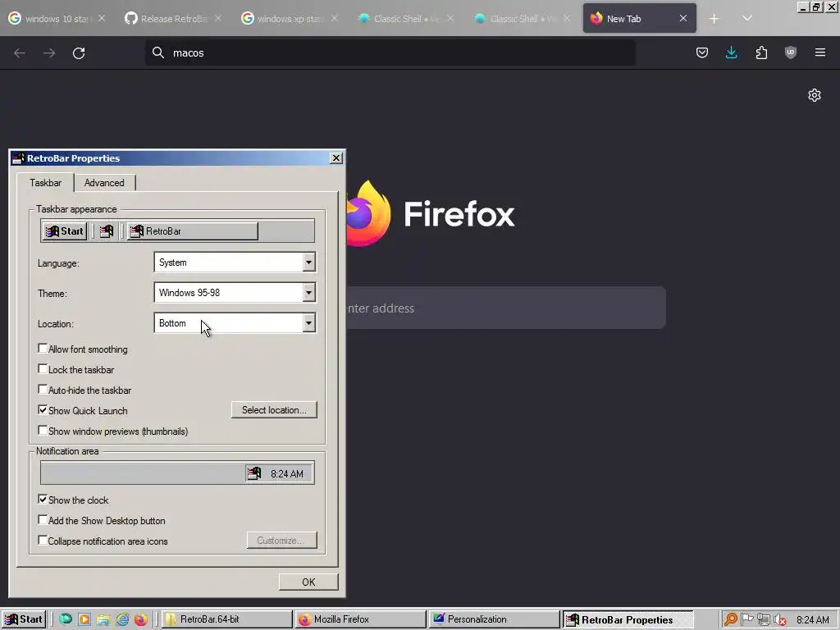This screenshot has width=840, height=630.
Task: Open the Firefox downloads panel
Action: 731,52
